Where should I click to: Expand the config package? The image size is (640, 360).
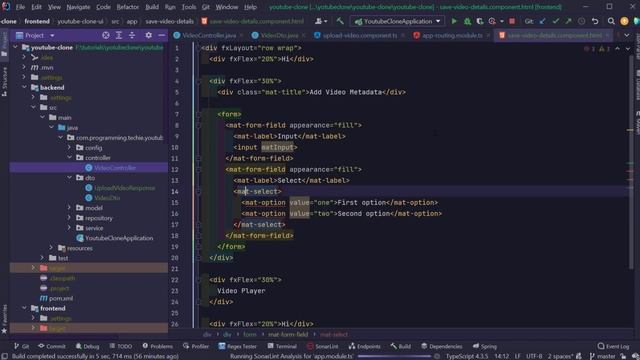[69, 147]
